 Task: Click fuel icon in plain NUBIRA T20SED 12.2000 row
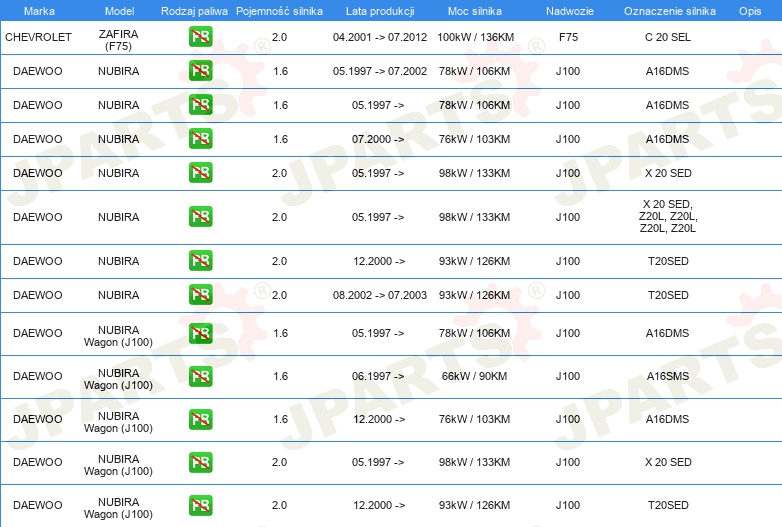[200, 261]
